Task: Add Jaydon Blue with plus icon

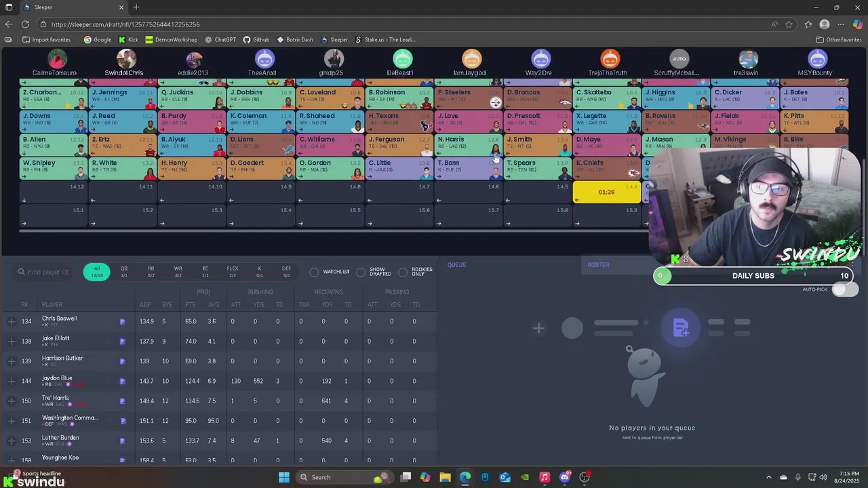Action: tap(12, 381)
